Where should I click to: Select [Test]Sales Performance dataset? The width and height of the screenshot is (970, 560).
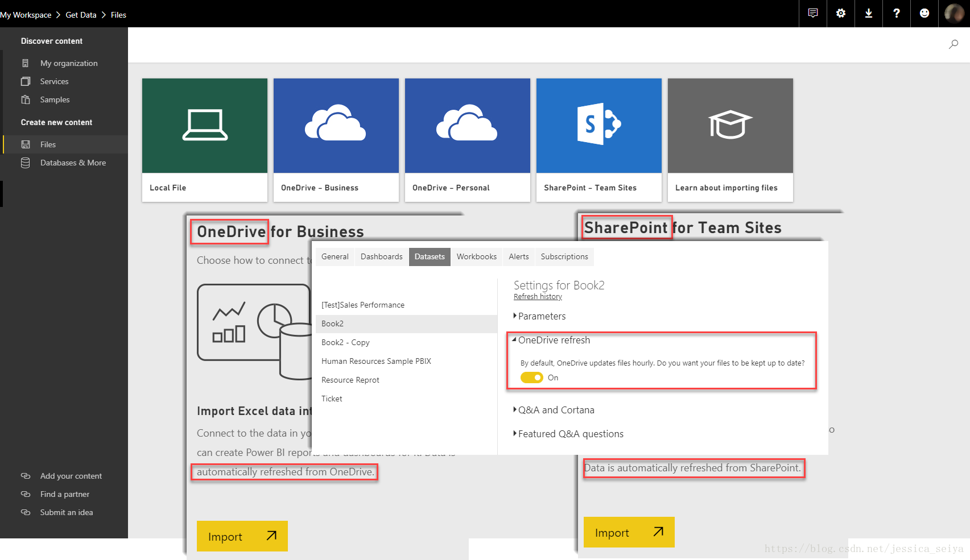click(x=406, y=305)
